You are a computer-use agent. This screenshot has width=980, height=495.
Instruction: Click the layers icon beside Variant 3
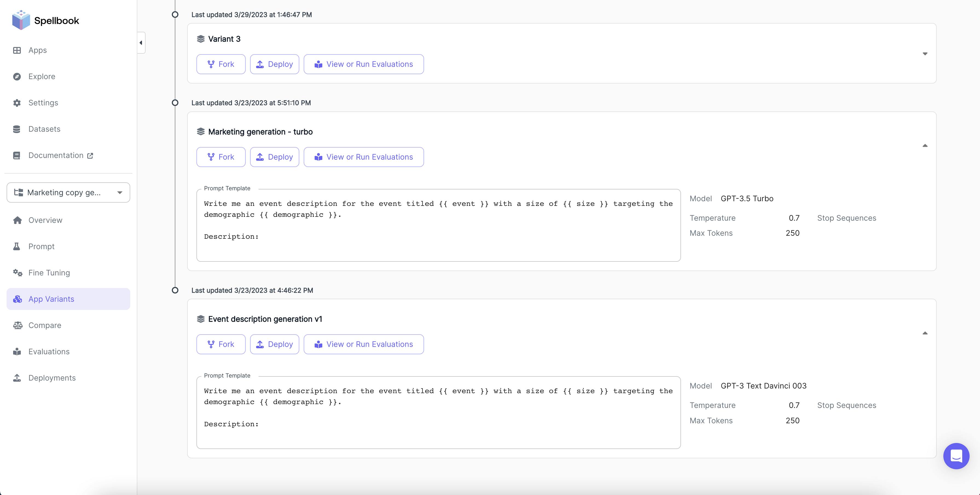(x=201, y=39)
